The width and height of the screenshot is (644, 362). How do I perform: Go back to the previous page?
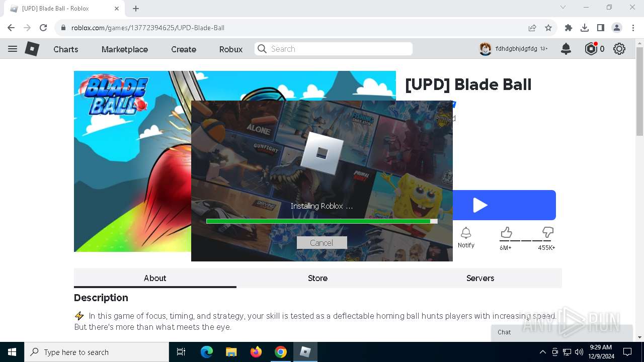(x=11, y=28)
